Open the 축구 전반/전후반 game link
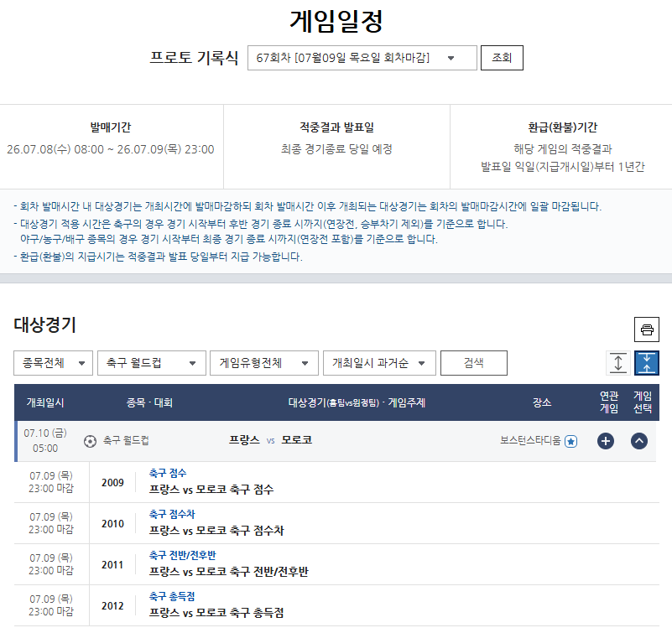This screenshot has width=672, height=633. (x=183, y=555)
